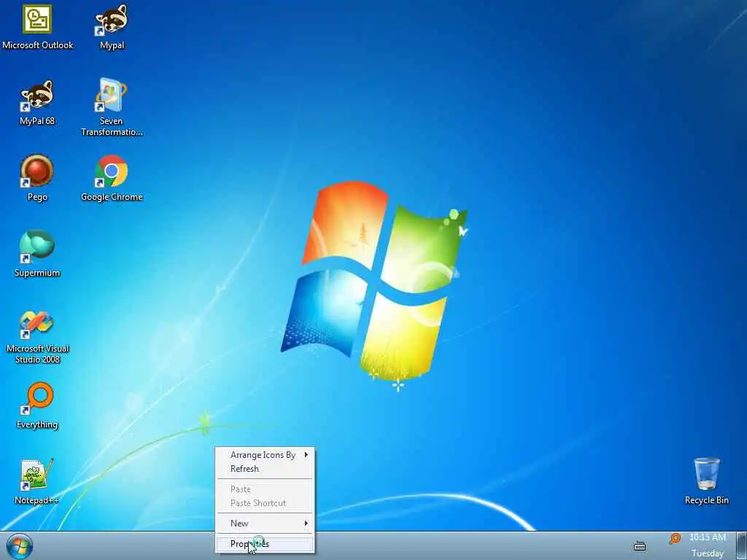Screen dimensions: 747x560
Task: Click the Paste Shortcut menu entry
Action: click(x=265, y=503)
